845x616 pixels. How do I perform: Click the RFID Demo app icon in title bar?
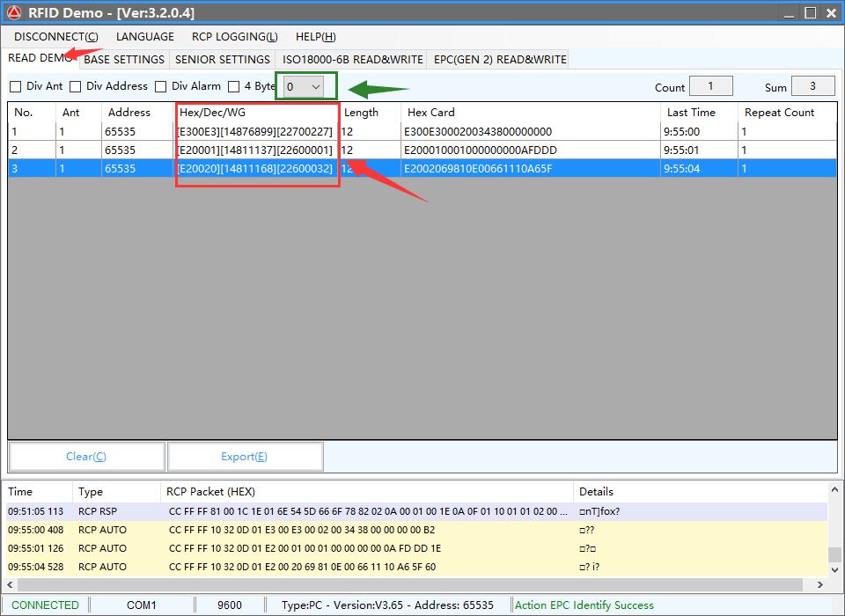[x=14, y=12]
